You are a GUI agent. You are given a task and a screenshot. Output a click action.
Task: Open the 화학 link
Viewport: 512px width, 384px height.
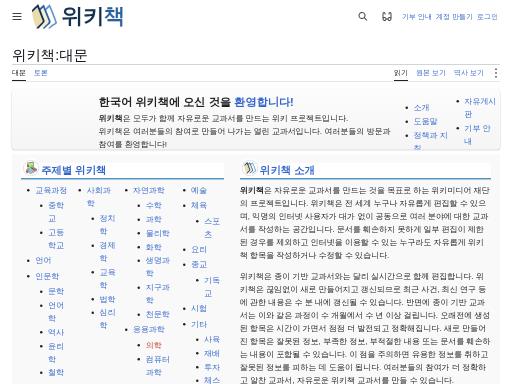click(x=154, y=247)
